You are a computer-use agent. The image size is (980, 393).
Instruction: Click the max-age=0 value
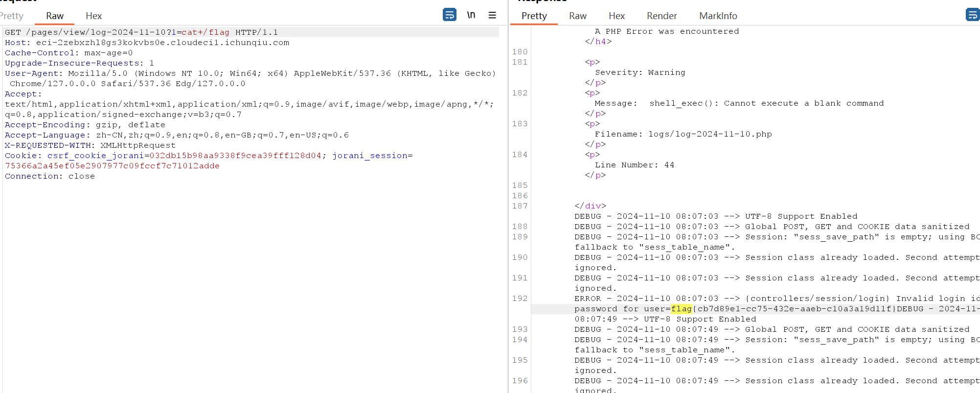pyautogui.click(x=108, y=53)
